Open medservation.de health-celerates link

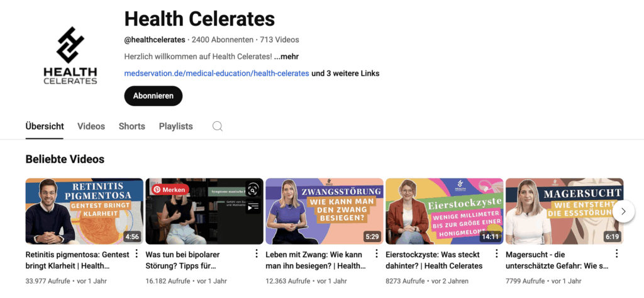coord(216,74)
